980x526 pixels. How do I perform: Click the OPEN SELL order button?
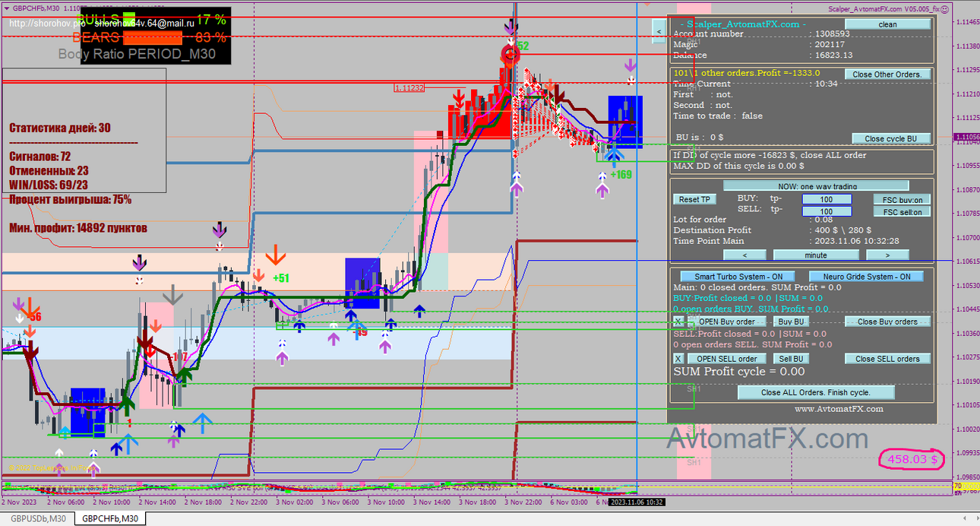[727, 359]
